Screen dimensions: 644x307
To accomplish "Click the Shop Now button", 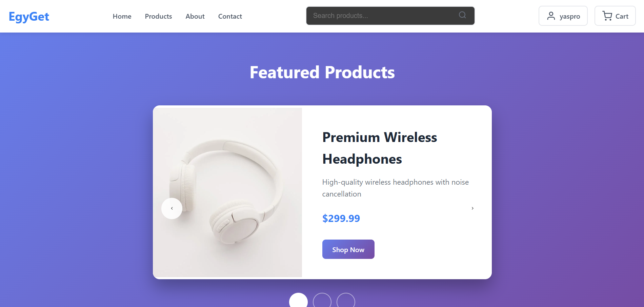I will pyautogui.click(x=348, y=249).
